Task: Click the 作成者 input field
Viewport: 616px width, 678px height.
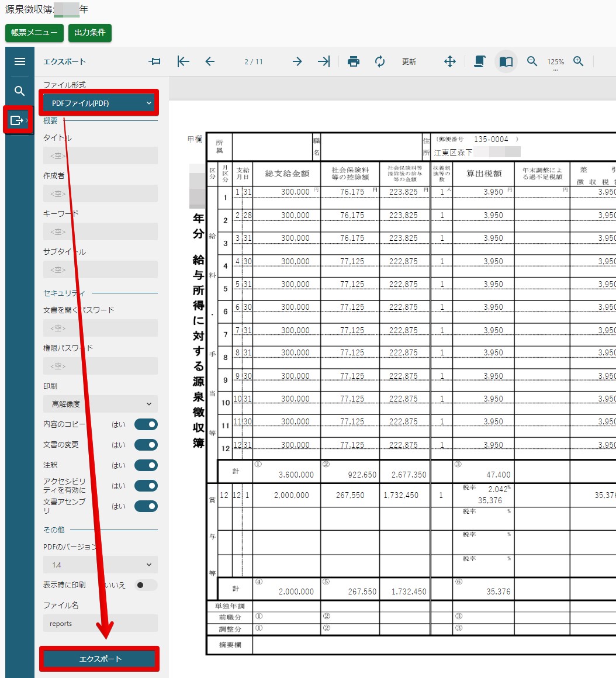Action: click(101, 193)
